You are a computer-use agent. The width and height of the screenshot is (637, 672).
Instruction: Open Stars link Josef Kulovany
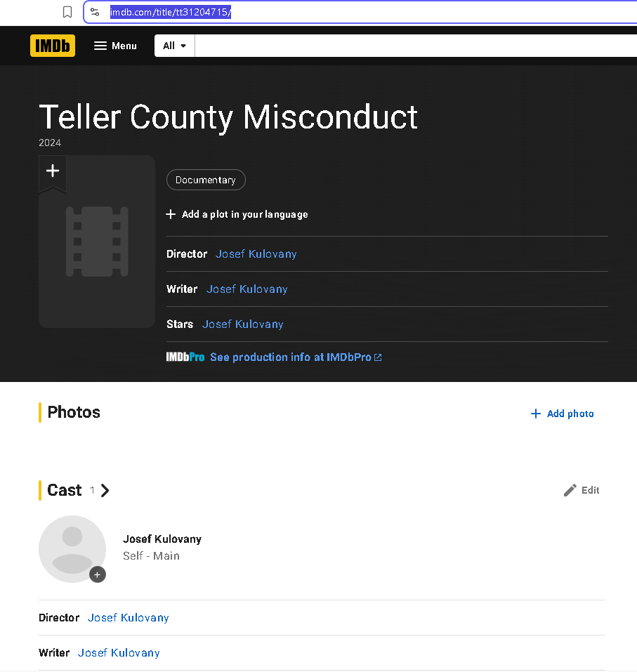pos(242,324)
